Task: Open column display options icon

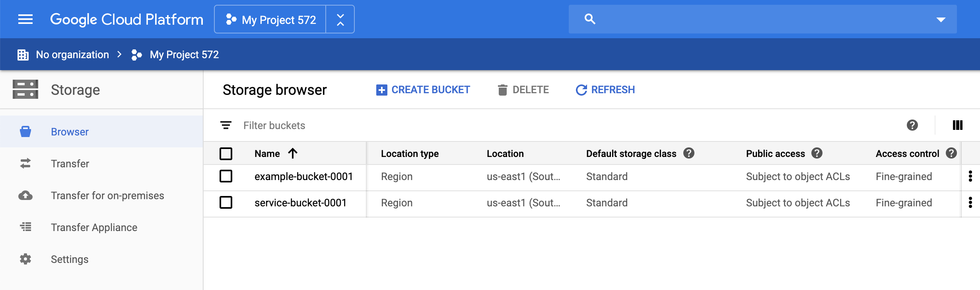Action: point(958,125)
